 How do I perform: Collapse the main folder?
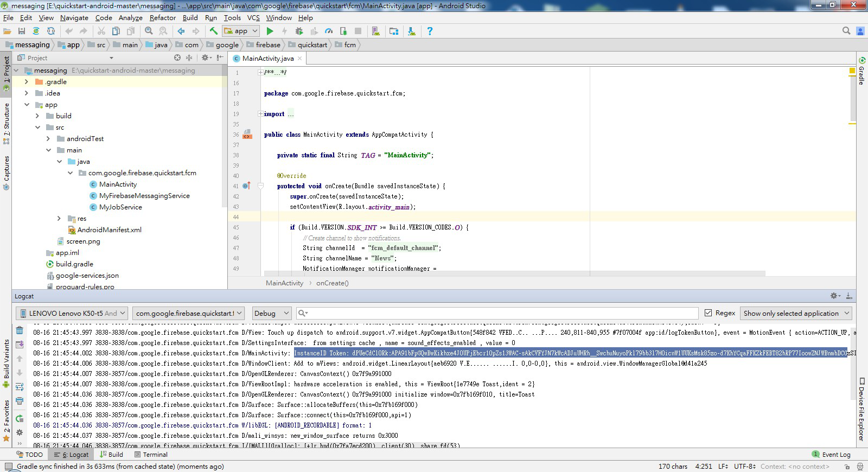coord(48,150)
